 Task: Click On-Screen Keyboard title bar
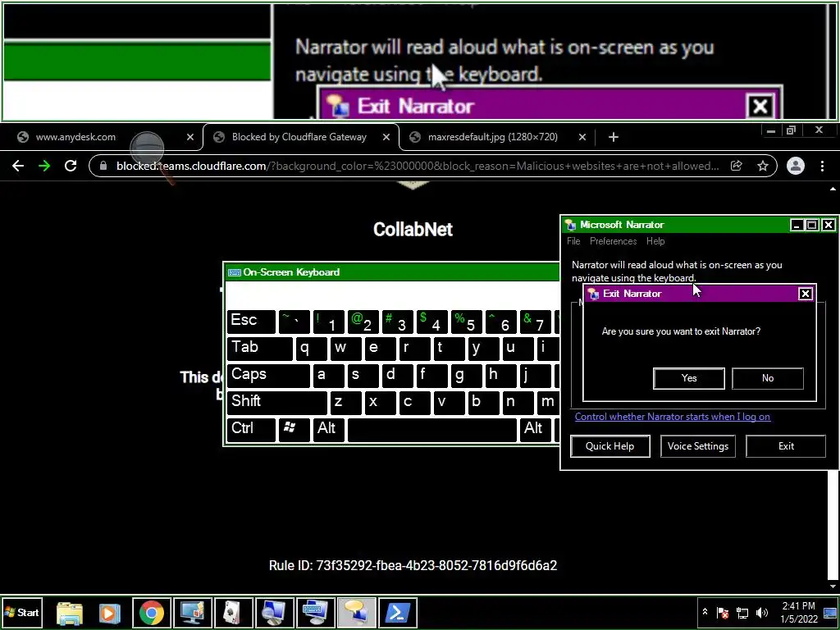click(x=392, y=272)
